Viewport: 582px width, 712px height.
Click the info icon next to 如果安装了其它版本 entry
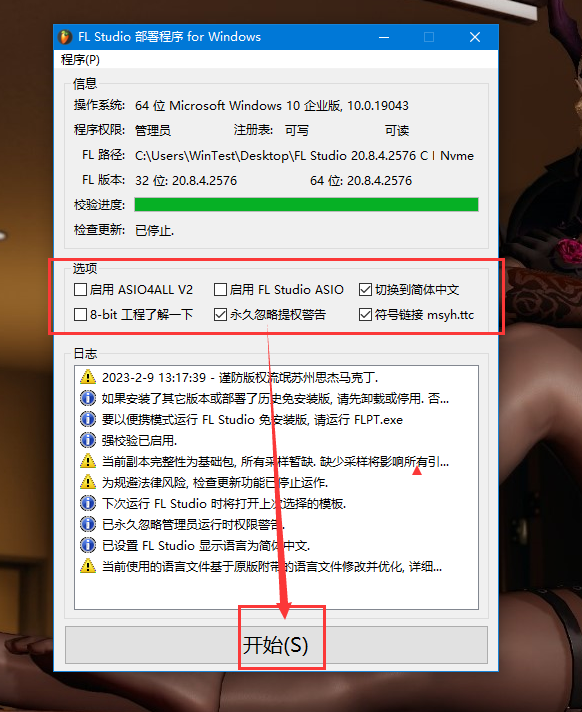[88, 398]
